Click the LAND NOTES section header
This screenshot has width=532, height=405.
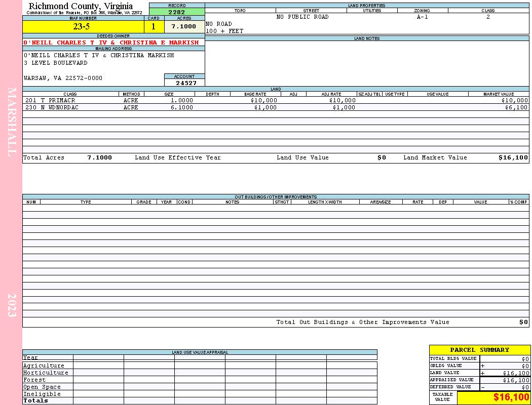coord(367,38)
